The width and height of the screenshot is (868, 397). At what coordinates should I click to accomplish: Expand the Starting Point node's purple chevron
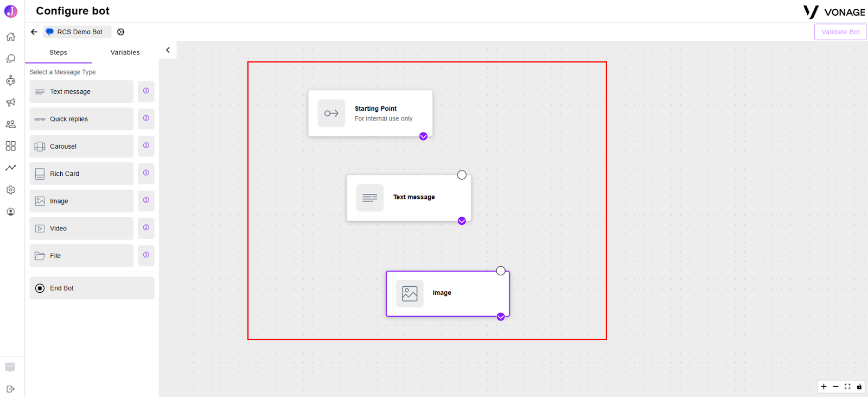point(423,136)
